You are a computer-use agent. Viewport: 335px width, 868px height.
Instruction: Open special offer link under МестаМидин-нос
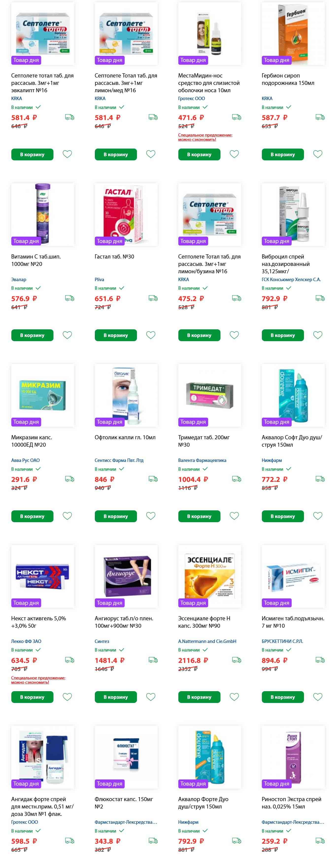205,137
